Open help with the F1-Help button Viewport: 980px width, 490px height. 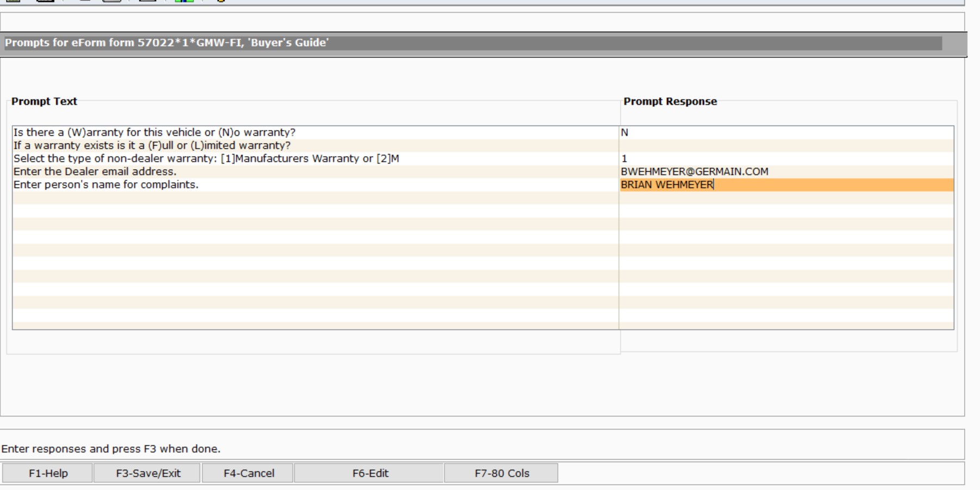click(48, 473)
